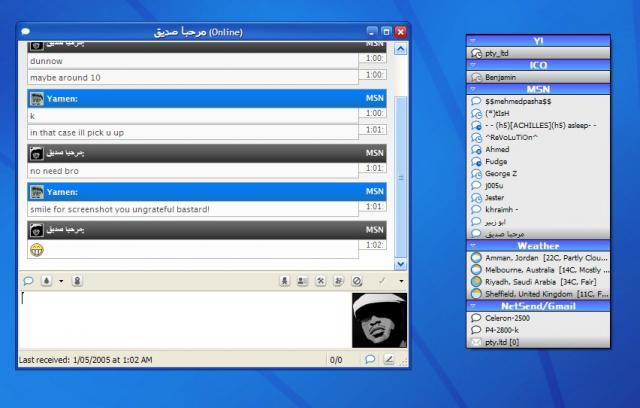Select contact Fudge in MSN list

[538, 161]
